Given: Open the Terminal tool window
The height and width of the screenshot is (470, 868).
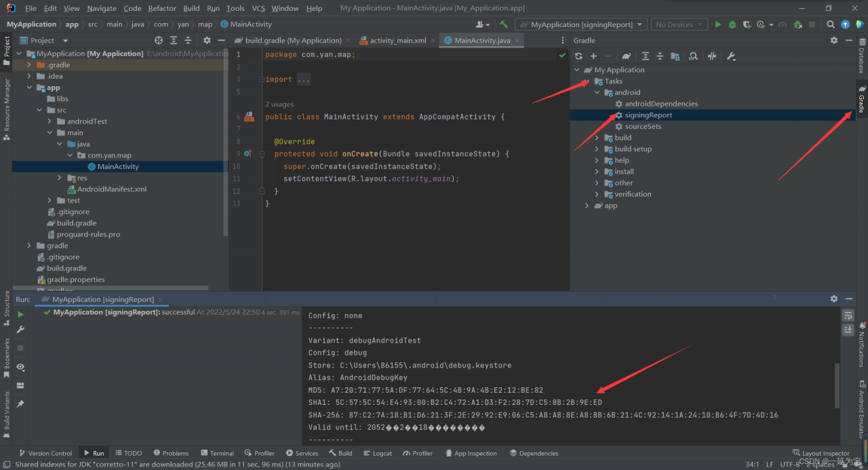Looking at the screenshot, I should click(x=217, y=453).
